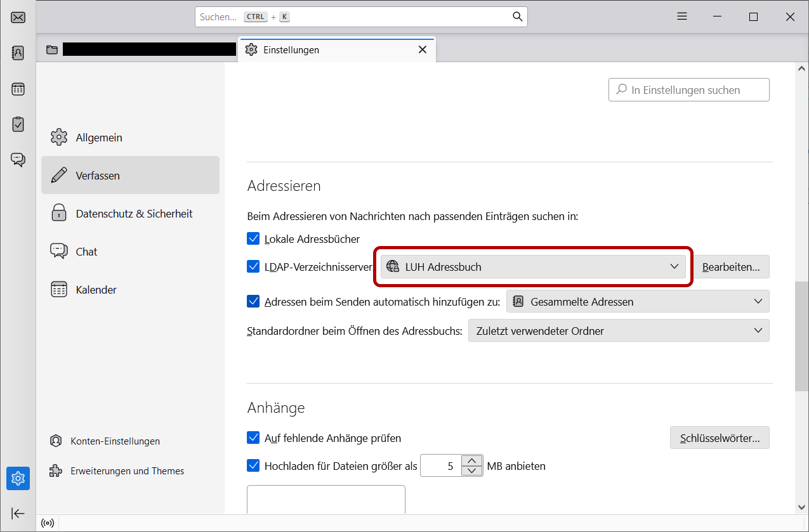809x532 pixels.
Task: Open the Gesammelte Adressen dropdown
Action: [638, 301]
